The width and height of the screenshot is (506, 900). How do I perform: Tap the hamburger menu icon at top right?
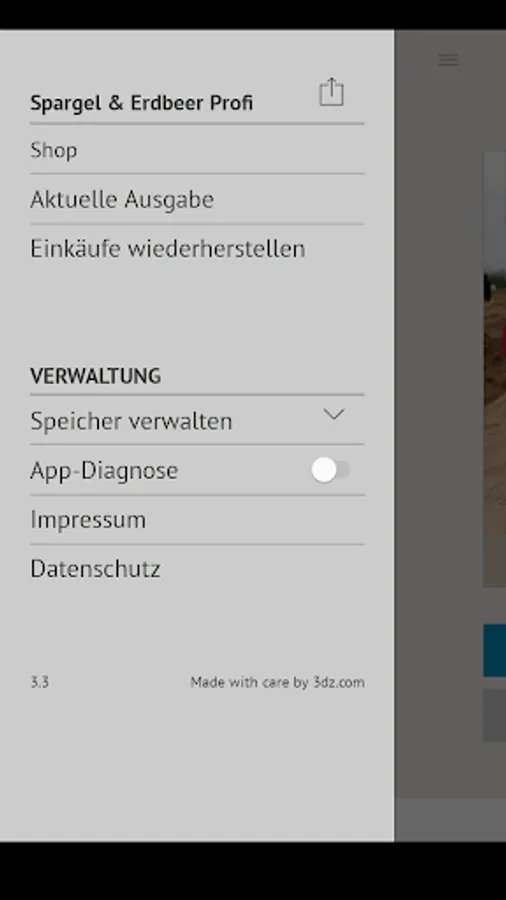point(448,60)
